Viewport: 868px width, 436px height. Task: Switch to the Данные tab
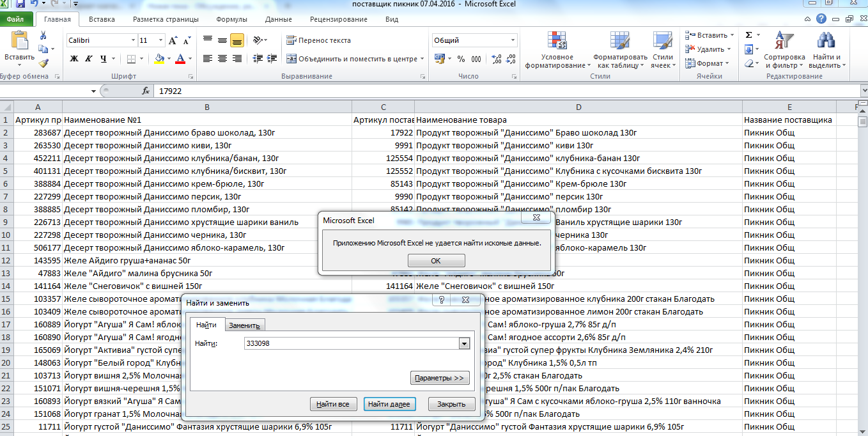pos(278,19)
